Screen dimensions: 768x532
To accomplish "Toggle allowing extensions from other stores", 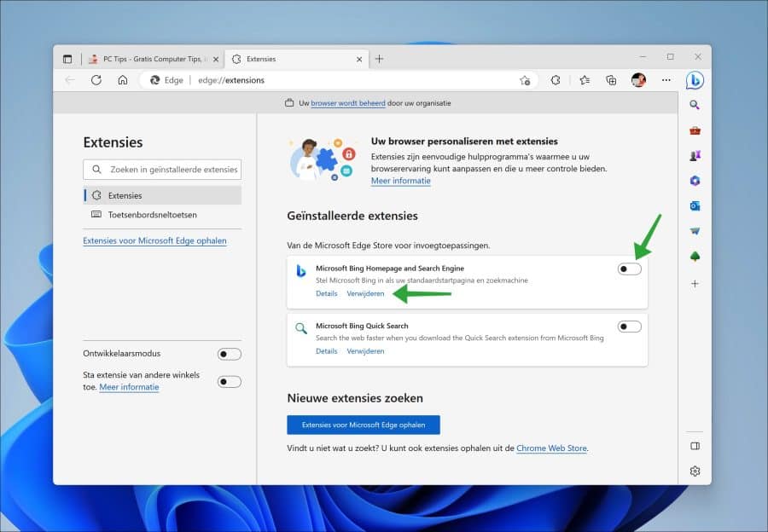I will (230, 382).
